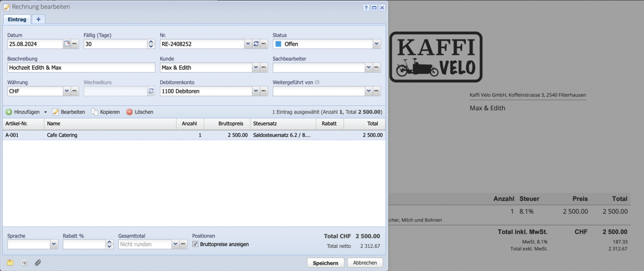Image resolution: width=644 pixels, height=271 pixels.
Task: Open the Gesamttotal rounding dropdown Nicht runden
Action: 176,244
